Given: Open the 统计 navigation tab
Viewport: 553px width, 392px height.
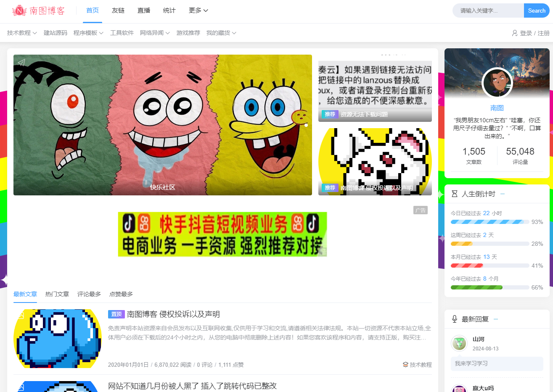Looking at the screenshot, I should 169,11.
